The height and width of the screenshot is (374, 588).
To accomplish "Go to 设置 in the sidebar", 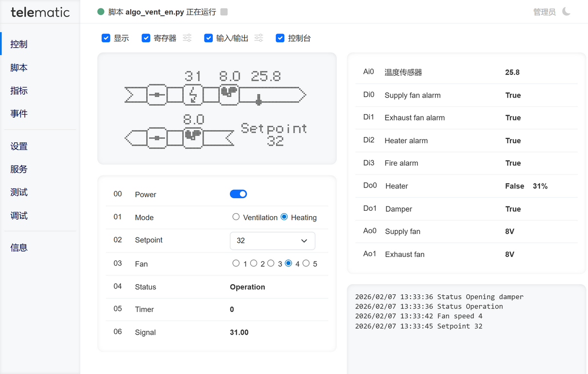I will pos(19,146).
